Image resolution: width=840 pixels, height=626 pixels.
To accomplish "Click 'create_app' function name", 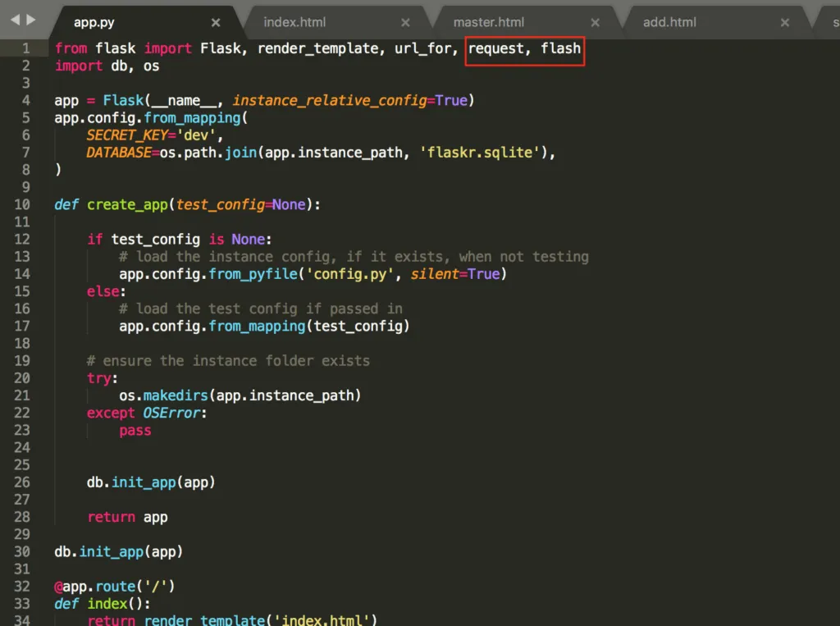I will click(127, 205).
